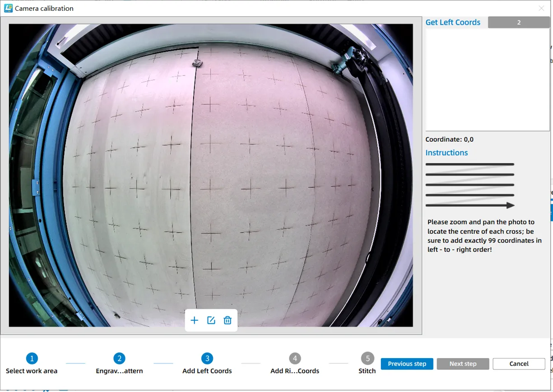Select the step 3 Add Left Coords circle
Viewport: 553px width, 392px height.
[x=207, y=359]
